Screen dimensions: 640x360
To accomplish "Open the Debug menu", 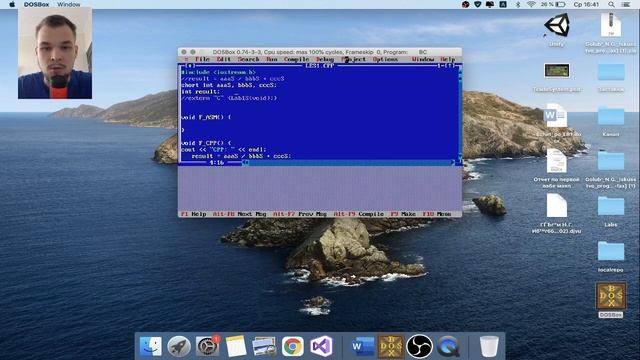I will pos(325,59).
